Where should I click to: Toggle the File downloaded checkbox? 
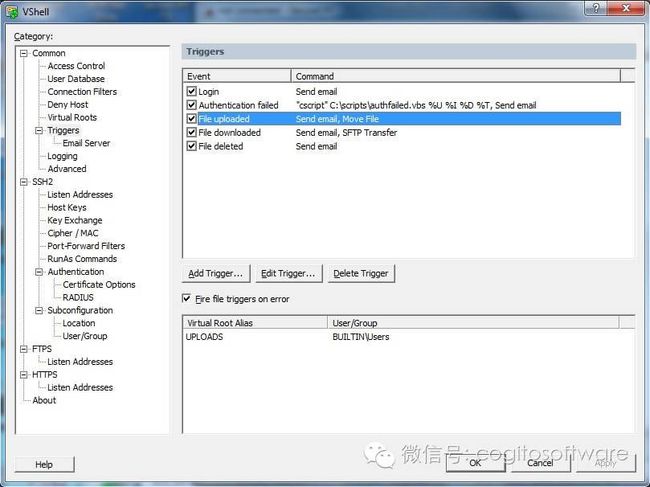(x=191, y=132)
